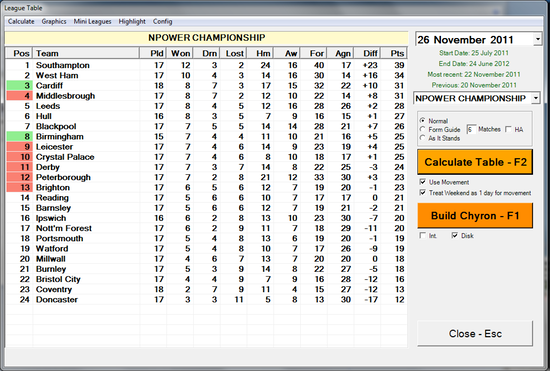Viewport: 550px width, 371px height.
Task: Select the Watford team name
Action: pos(52,248)
